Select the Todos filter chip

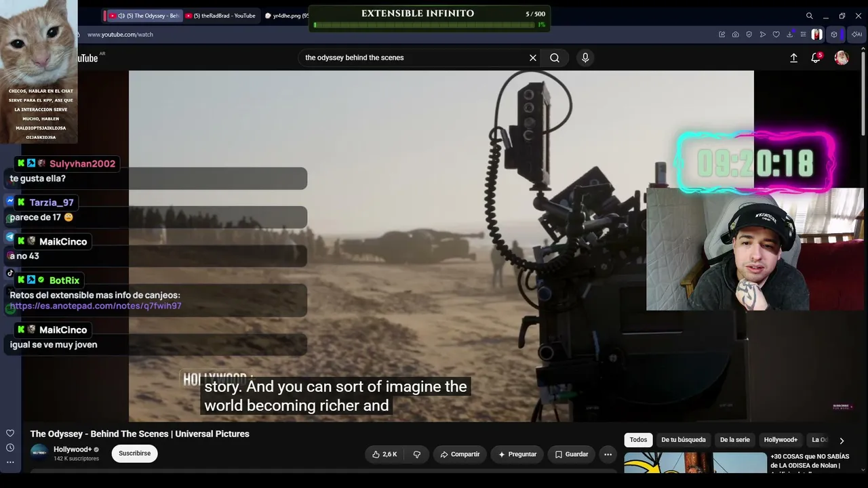click(638, 440)
